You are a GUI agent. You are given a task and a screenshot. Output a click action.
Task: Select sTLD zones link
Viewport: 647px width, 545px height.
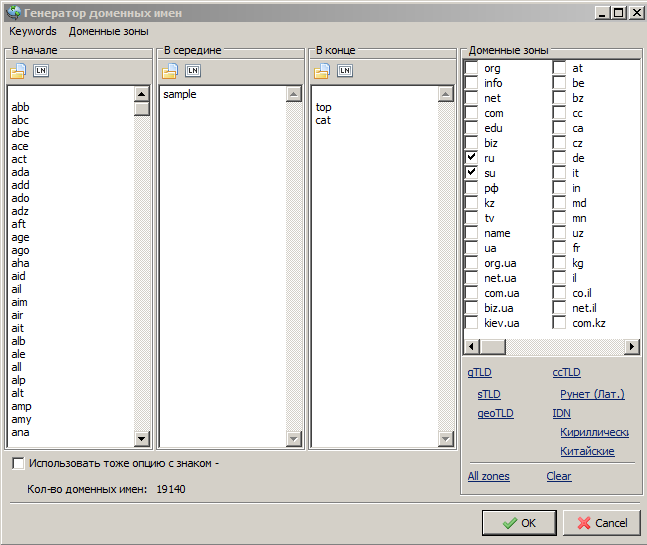489,394
